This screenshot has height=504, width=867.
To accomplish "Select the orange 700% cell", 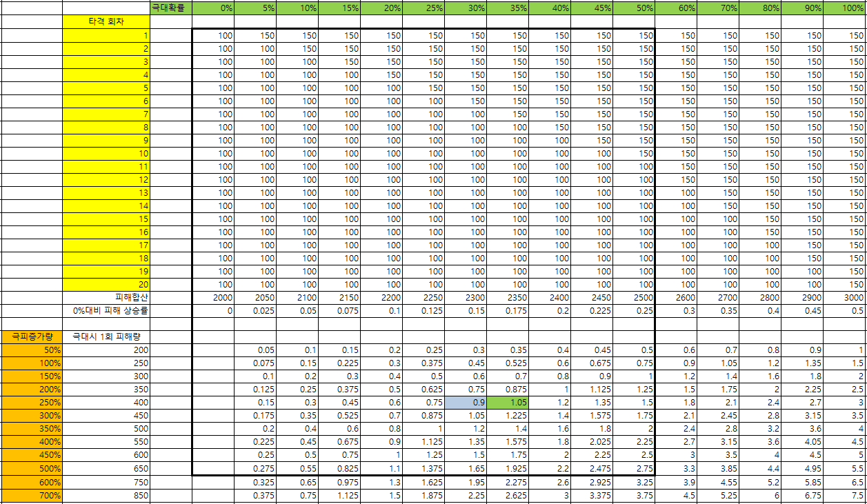I will pos(32,495).
